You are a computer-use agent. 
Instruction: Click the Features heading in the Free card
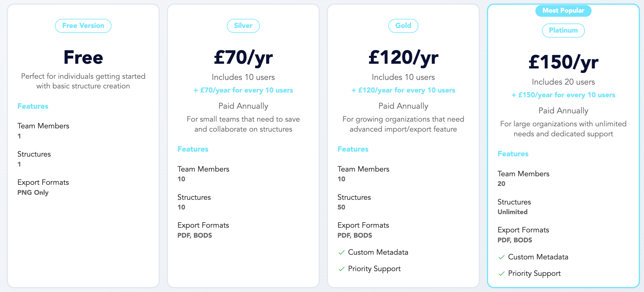pyautogui.click(x=33, y=106)
